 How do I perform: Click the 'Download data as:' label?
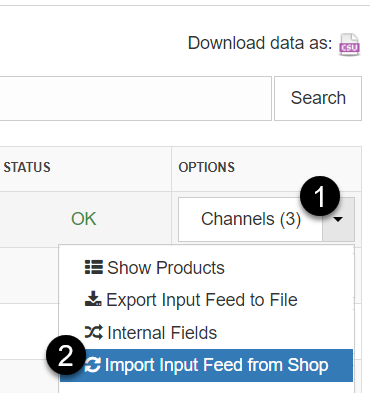point(260,43)
